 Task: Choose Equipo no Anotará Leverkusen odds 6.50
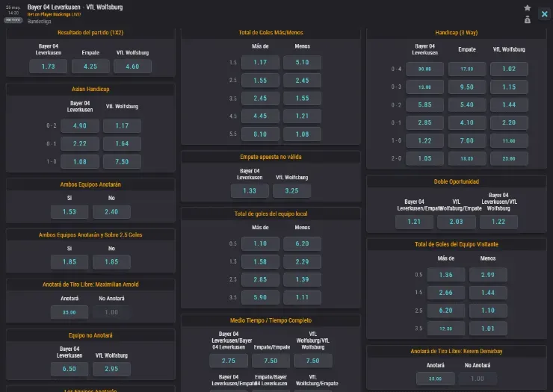coord(69,369)
